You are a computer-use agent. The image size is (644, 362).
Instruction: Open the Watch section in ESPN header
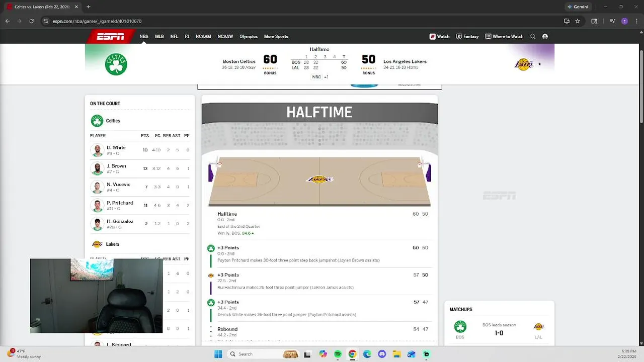(x=439, y=36)
